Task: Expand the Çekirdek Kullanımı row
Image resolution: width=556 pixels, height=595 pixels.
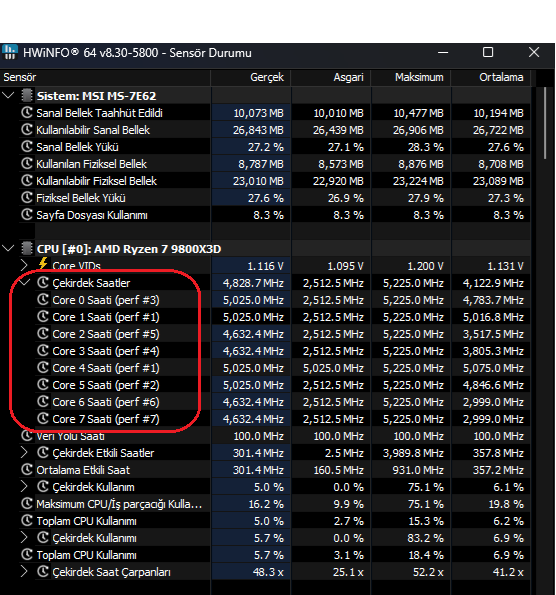Action: [24, 537]
